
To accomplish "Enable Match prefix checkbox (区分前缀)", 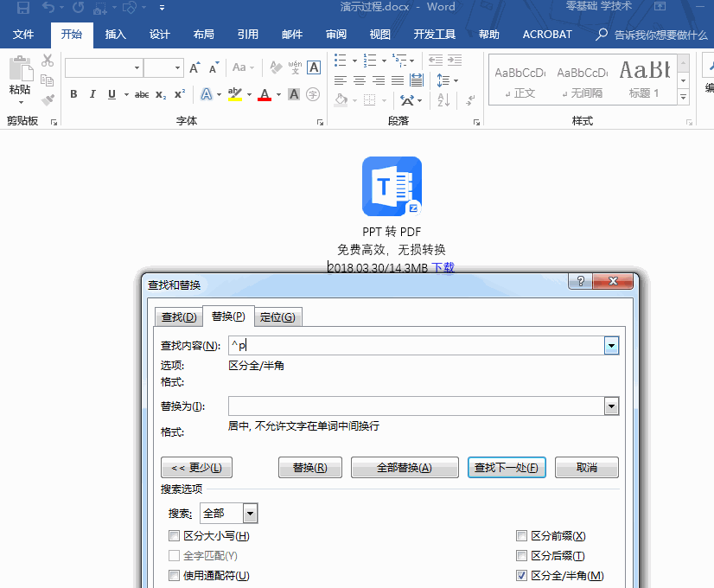I will pos(521,535).
